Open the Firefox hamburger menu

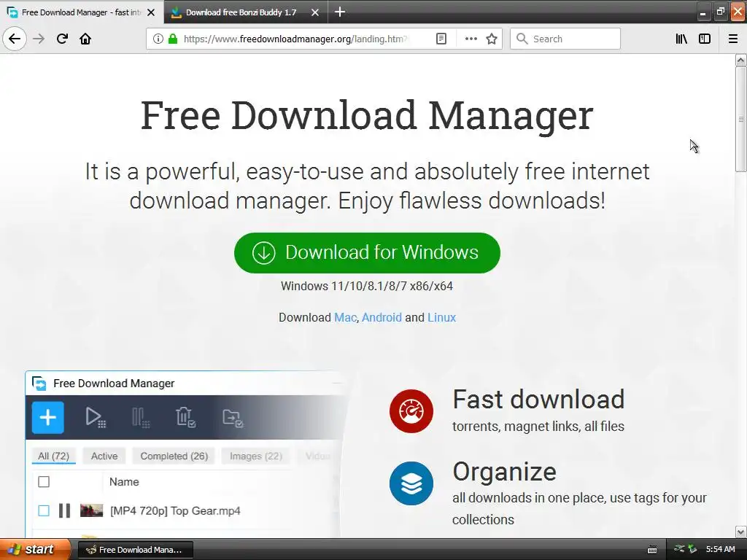733,39
